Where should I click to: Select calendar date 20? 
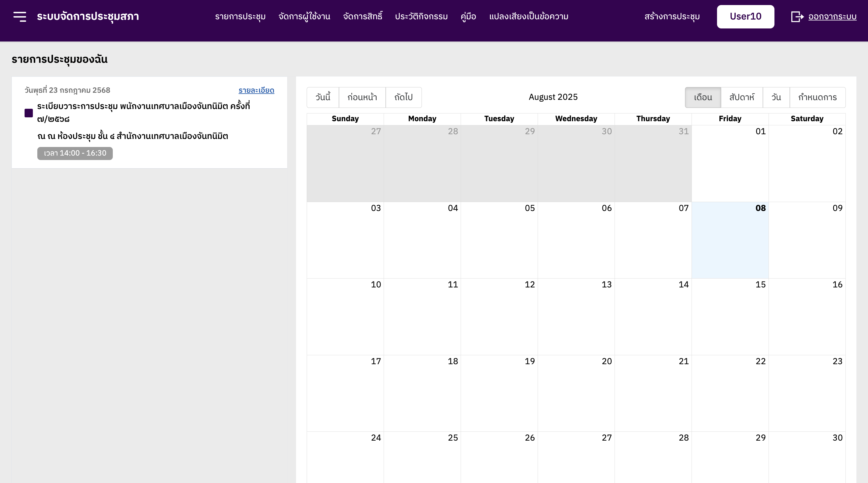pos(607,361)
